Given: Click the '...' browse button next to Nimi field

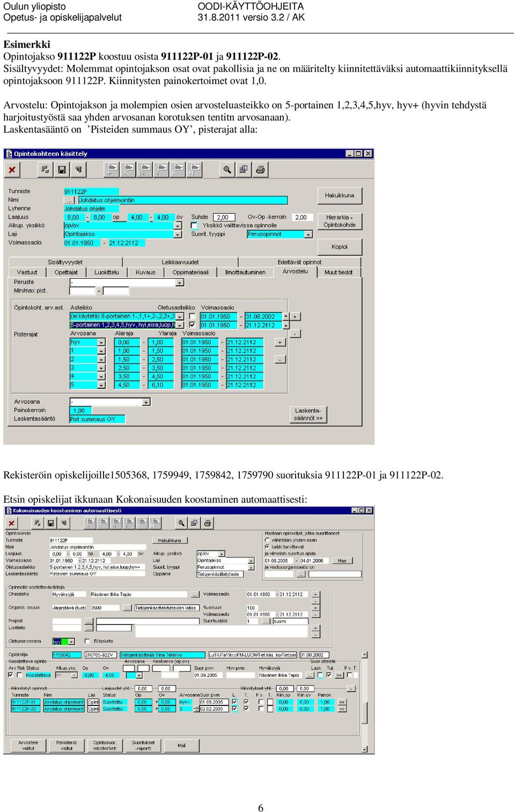Looking at the screenshot, I should [69, 200].
